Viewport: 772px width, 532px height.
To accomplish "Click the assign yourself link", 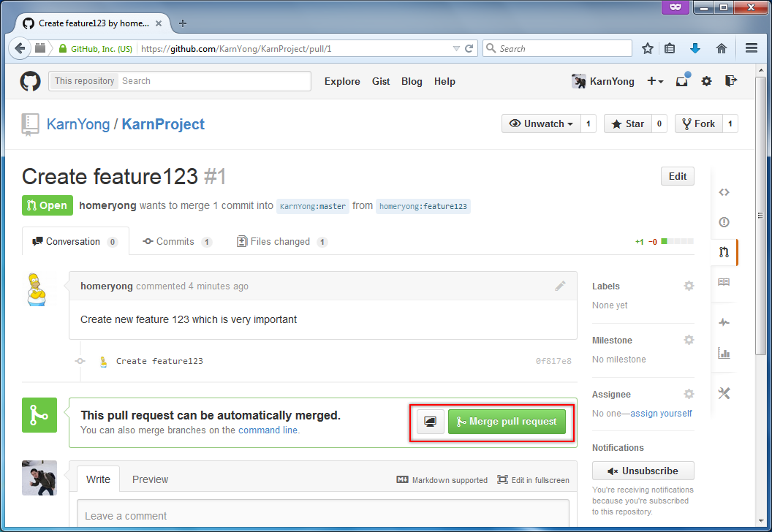I will 661,414.
